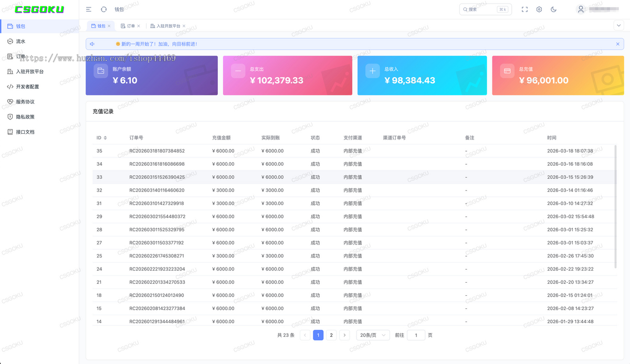
Task: Click the user avatar icon
Action: (x=581, y=9)
